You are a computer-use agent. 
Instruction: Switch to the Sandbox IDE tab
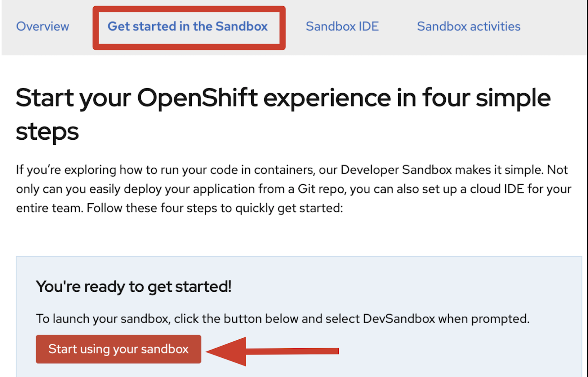(x=342, y=27)
